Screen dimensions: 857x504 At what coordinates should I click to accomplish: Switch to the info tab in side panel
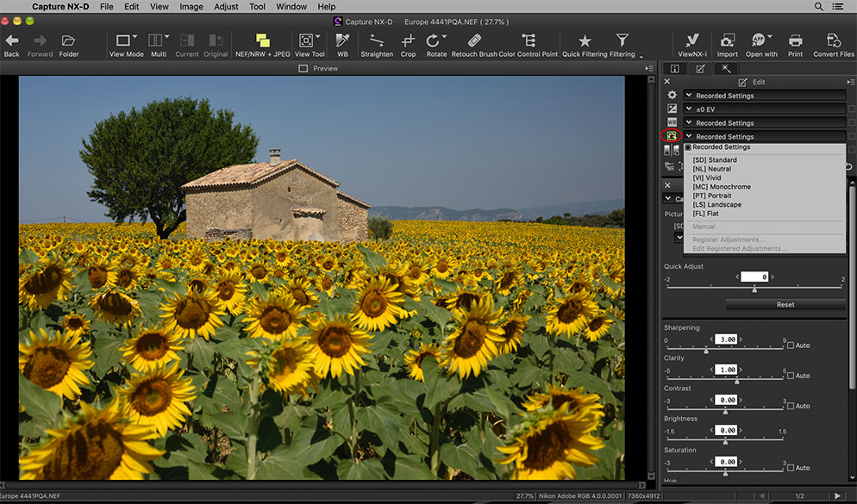click(674, 68)
